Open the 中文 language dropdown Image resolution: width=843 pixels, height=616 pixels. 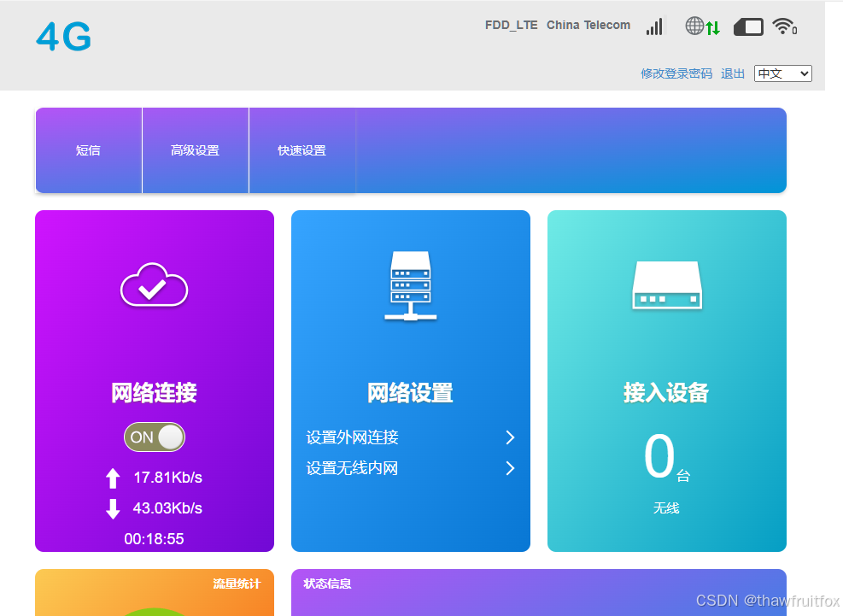tap(782, 73)
